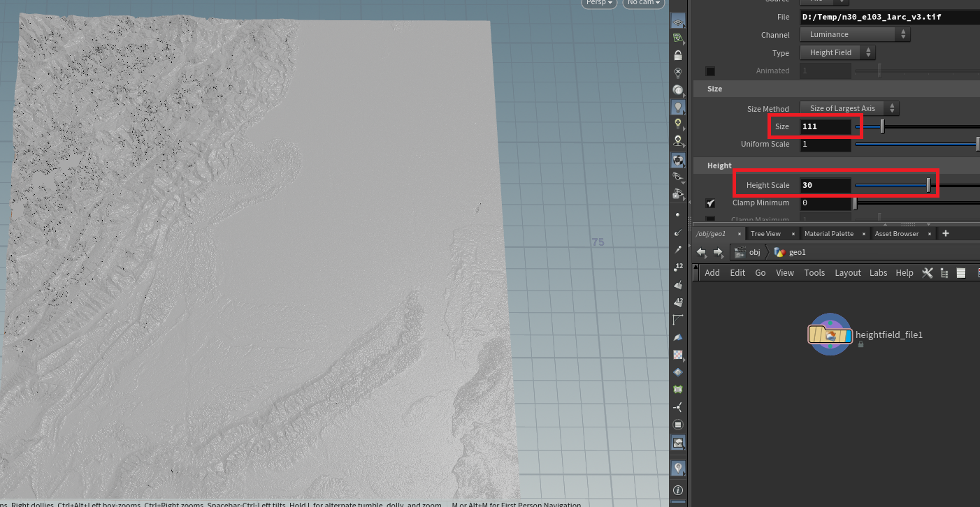Viewport: 980px width, 507px height.
Task: Click the hide other objects glasses icon
Action: click(677, 177)
